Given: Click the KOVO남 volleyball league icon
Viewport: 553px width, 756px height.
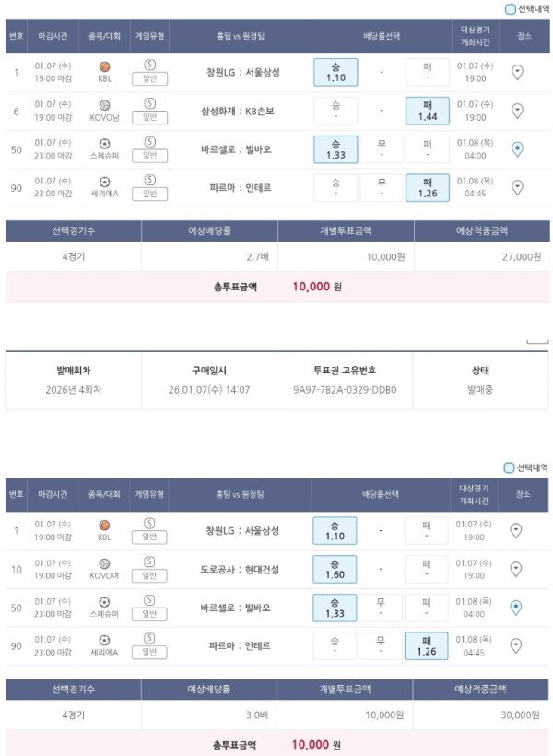Looking at the screenshot, I should [104, 105].
